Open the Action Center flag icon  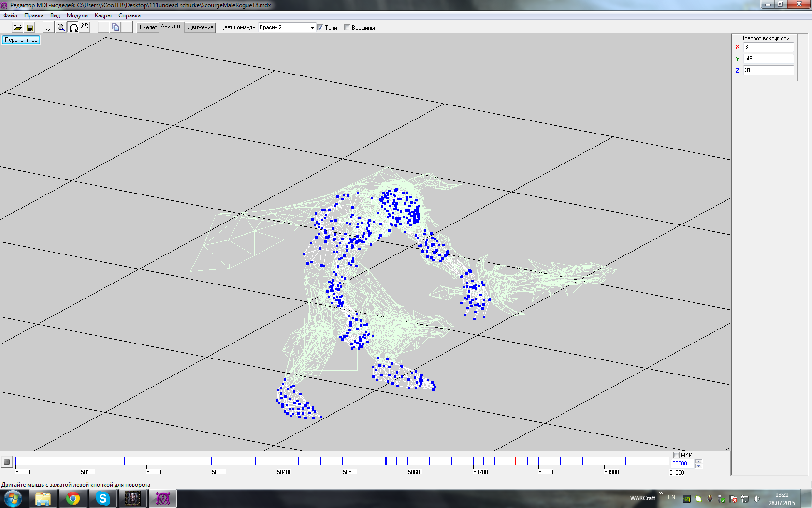coord(733,499)
